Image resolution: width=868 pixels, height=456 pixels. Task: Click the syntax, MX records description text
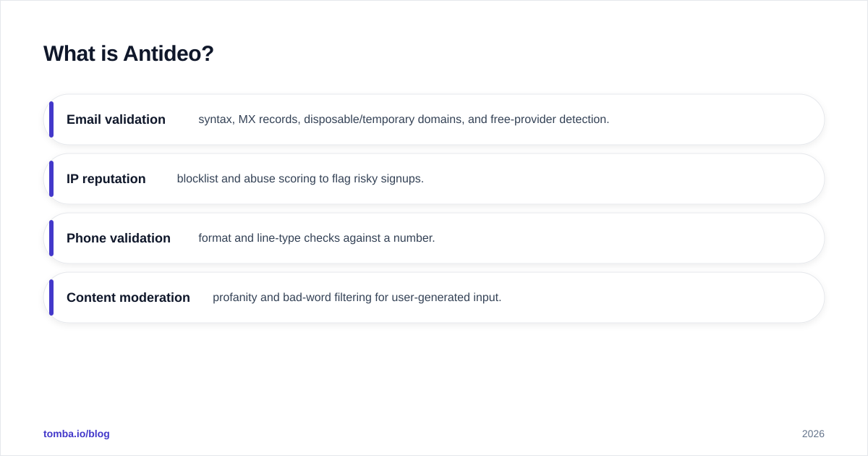point(404,119)
